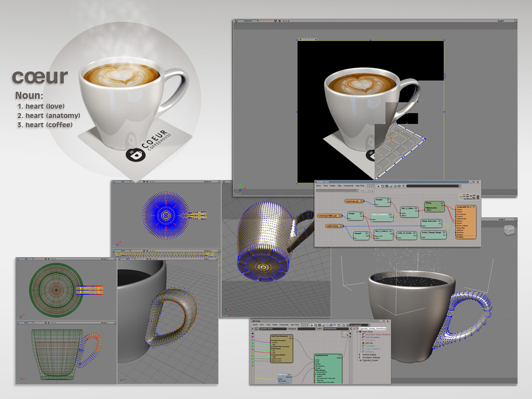Select Cigarette_Smoke item in the tree
The height and width of the screenshot is (399, 532).
point(370,360)
